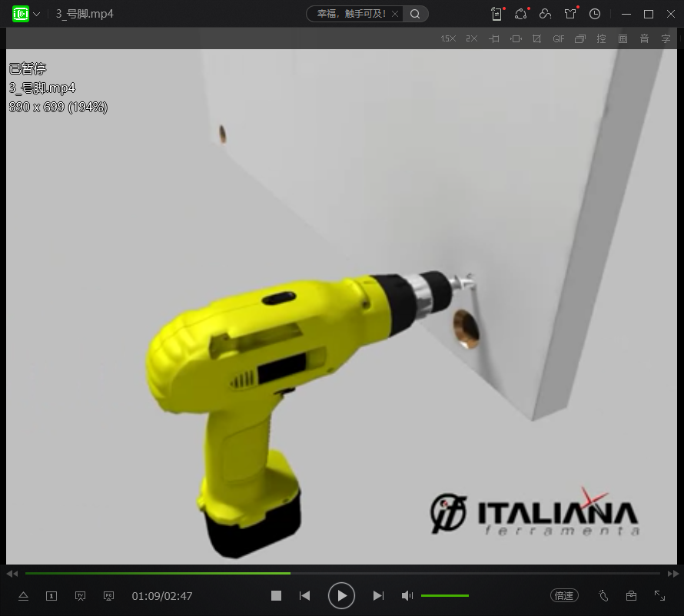Viewport: 684px width, 616px height.
Task: Skip to the next video
Action: 379,595
